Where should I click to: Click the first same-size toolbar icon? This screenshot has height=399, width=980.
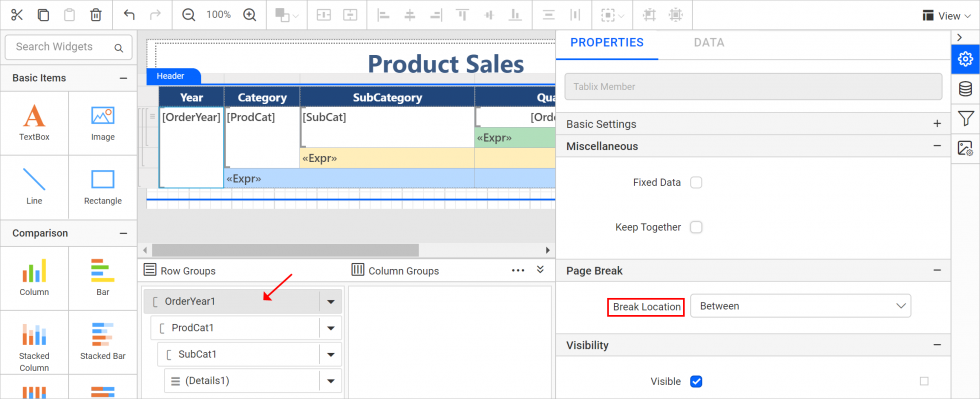pos(649,14)
